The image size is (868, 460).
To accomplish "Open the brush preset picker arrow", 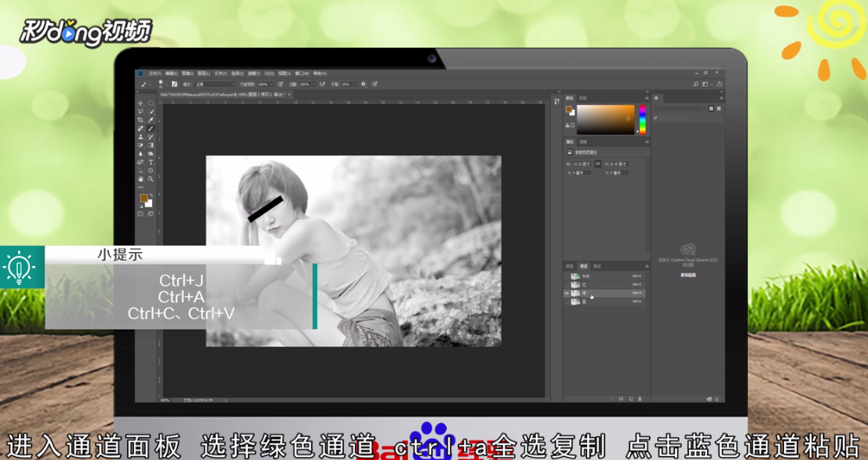I will tap(166, 85).
